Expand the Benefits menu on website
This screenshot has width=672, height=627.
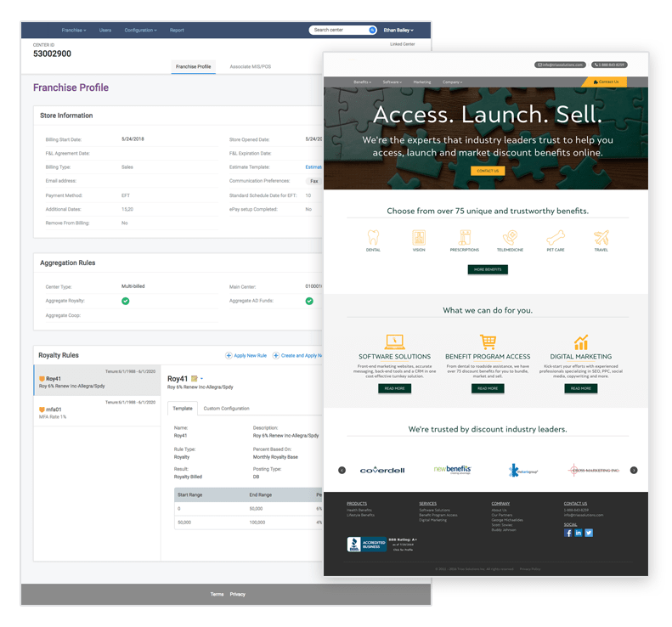pos(362,82)
